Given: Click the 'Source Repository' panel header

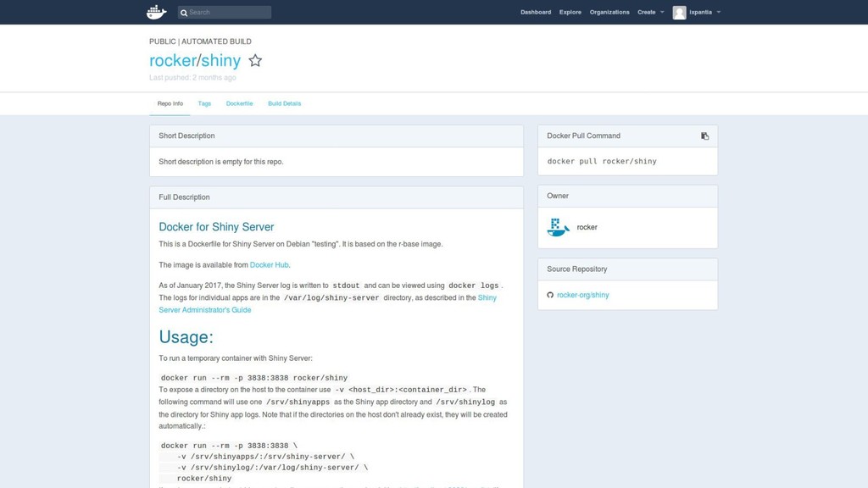Looking at the screenshot, I should coord(628,269).
